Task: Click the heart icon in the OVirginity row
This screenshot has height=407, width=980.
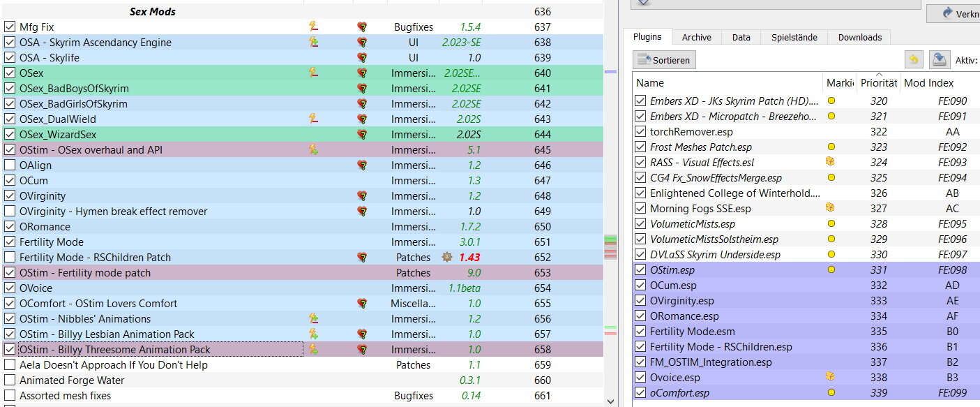Action: tap(362, 196)
